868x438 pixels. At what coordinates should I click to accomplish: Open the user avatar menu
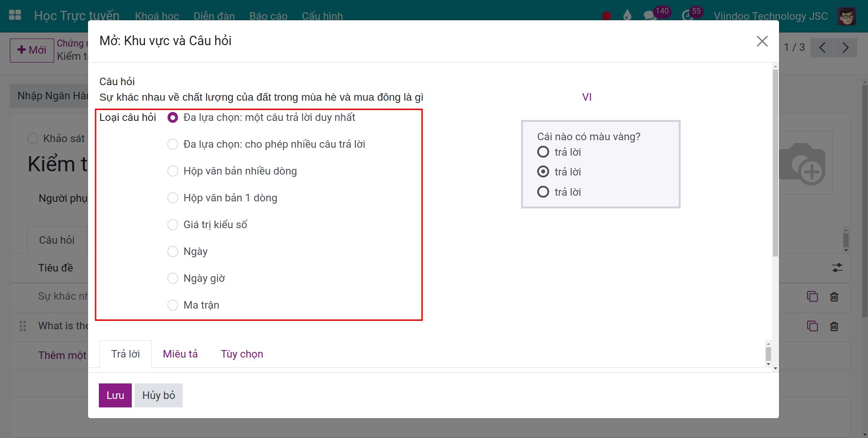[x=847, y=16]
